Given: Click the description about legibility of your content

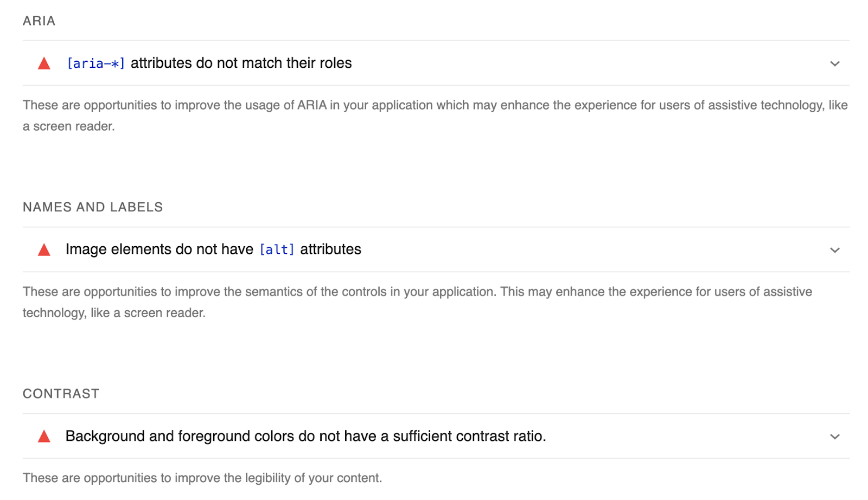Looking at the screenshot, I should click(x=202, y=478).
